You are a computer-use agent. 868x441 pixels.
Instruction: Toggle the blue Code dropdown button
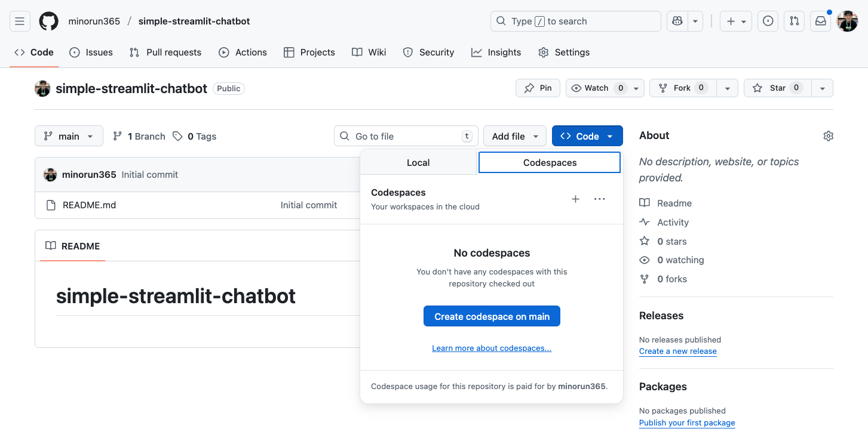point(587,136)
